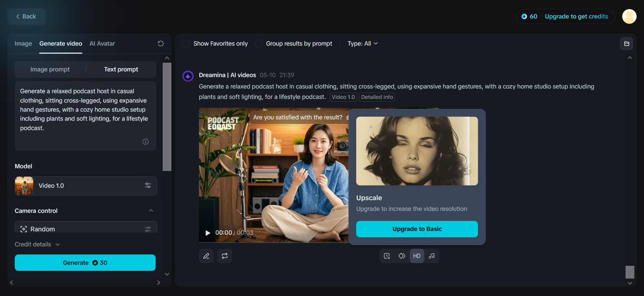Click the add music note icon

(x=432, y=256)
